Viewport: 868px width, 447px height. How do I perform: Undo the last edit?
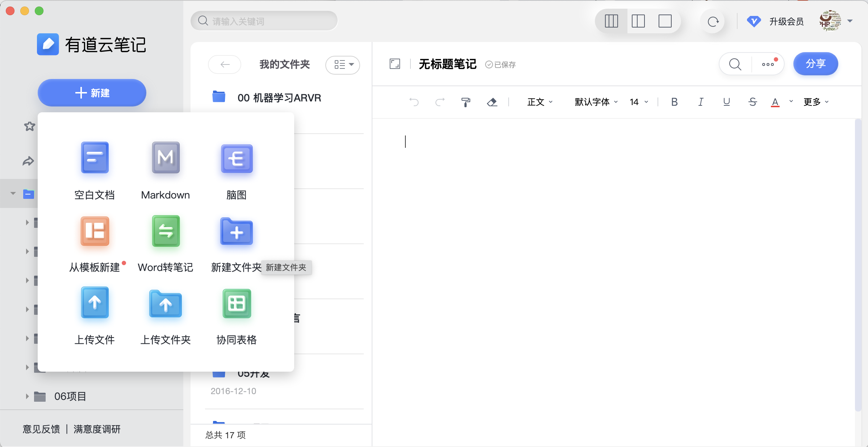[x=414, y=102]
